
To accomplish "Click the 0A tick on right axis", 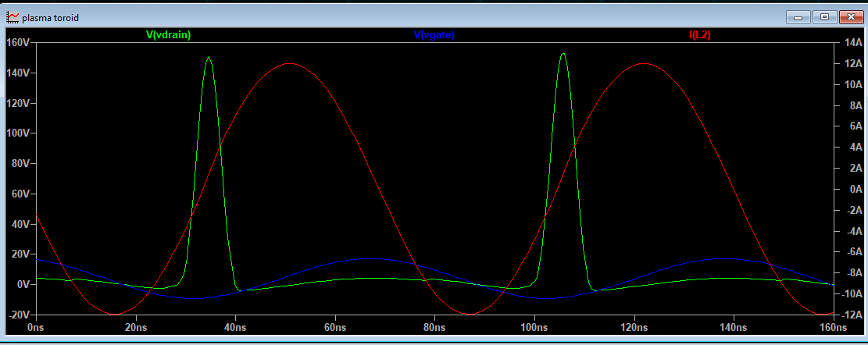I will (850, 190).
